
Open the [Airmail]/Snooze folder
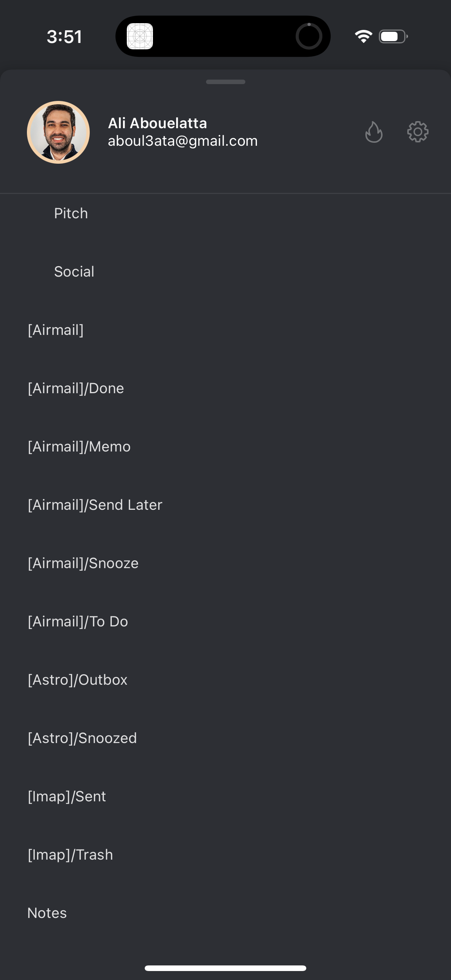(83, 563)
